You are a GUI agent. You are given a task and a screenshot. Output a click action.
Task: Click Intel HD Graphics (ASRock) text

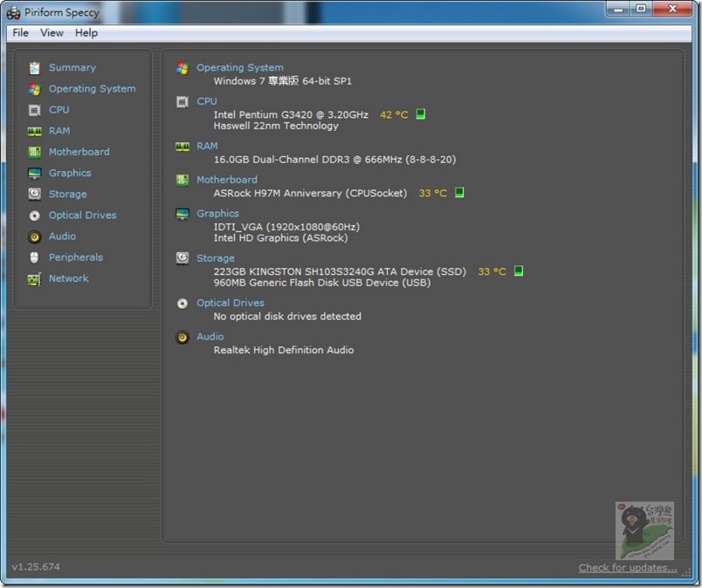[280, 237]
